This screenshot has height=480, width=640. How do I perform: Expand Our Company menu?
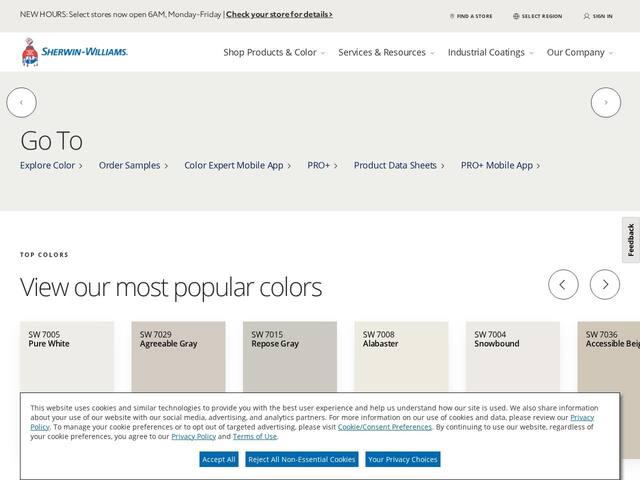pos(580,52)
